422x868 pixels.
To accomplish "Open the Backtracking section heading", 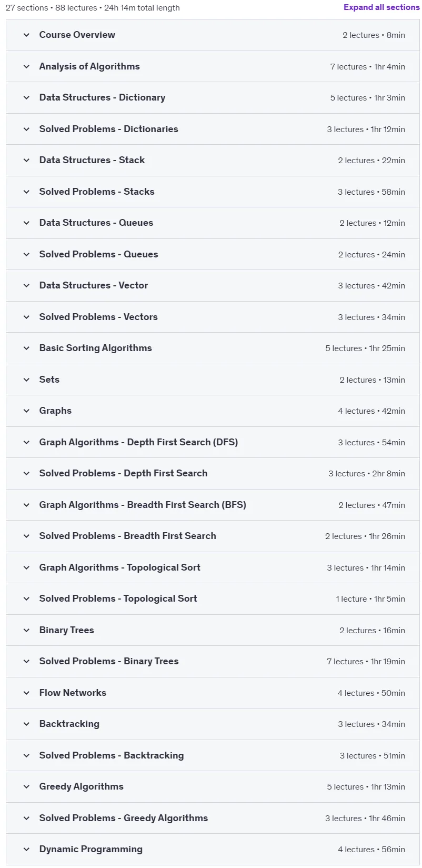I will tap(69, 724).
